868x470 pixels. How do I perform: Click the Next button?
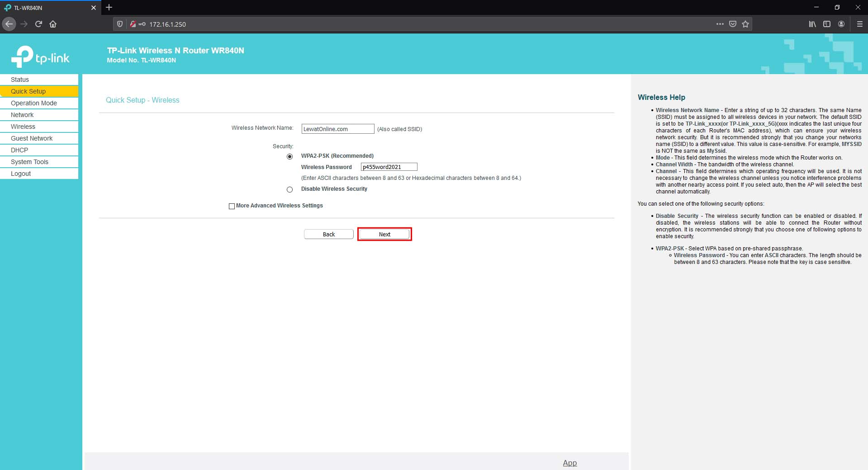[x=384, y=234]
